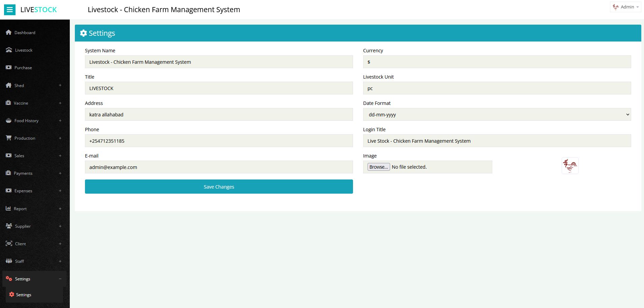Viewport: 644px width, 308px height.
Task: Click the Save Changes button
Action: [218, 187]
